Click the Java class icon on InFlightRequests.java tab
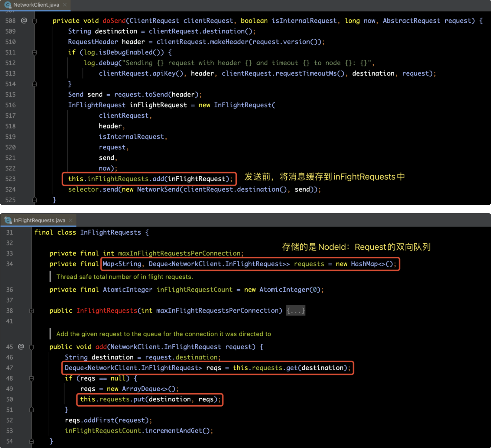Image resolution: width=491 pixels, height=448 pixels. tap(8, 220)
